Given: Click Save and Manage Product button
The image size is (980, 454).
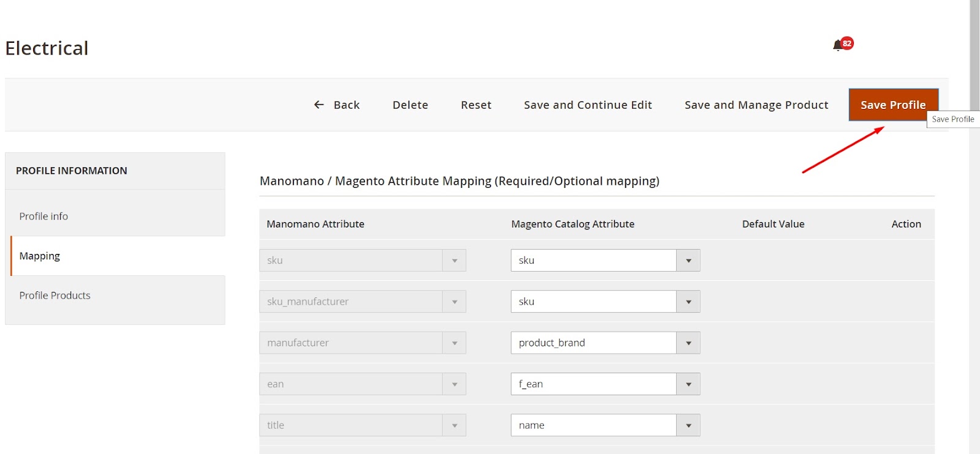Looking at the screenshot, I should 756,105.
